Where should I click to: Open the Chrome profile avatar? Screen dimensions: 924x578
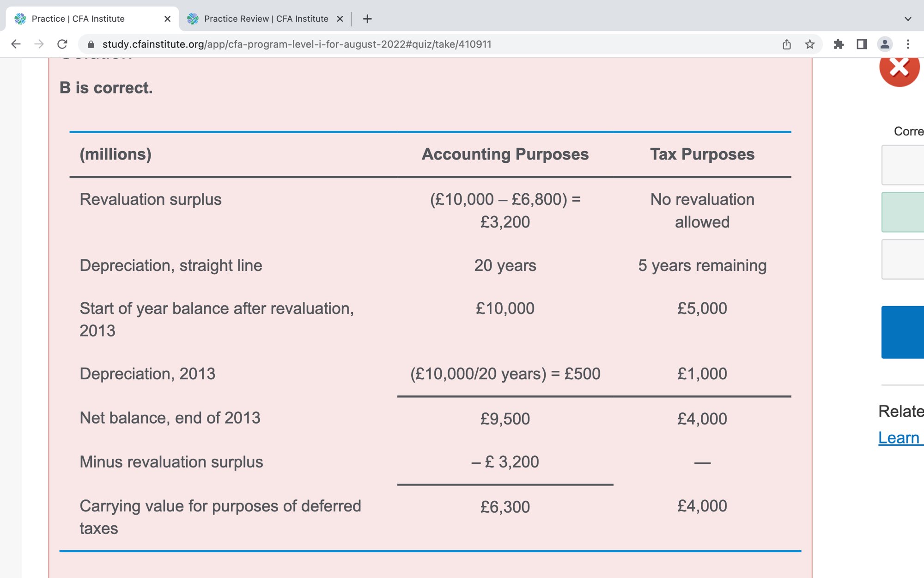click(x=885, y=44)
